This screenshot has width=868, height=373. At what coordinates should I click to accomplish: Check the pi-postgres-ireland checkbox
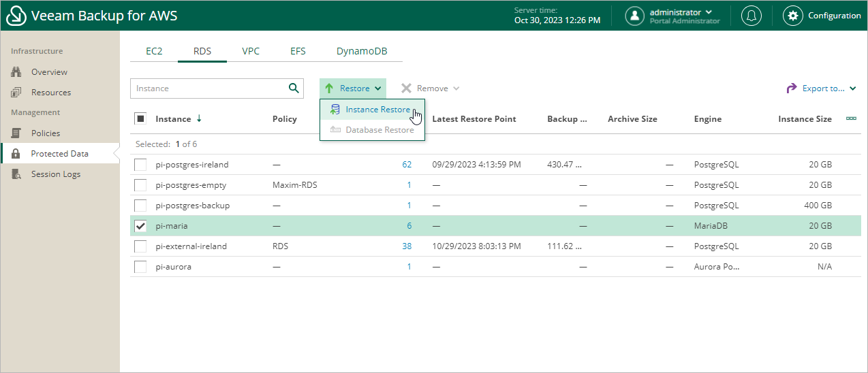(140, 165)
